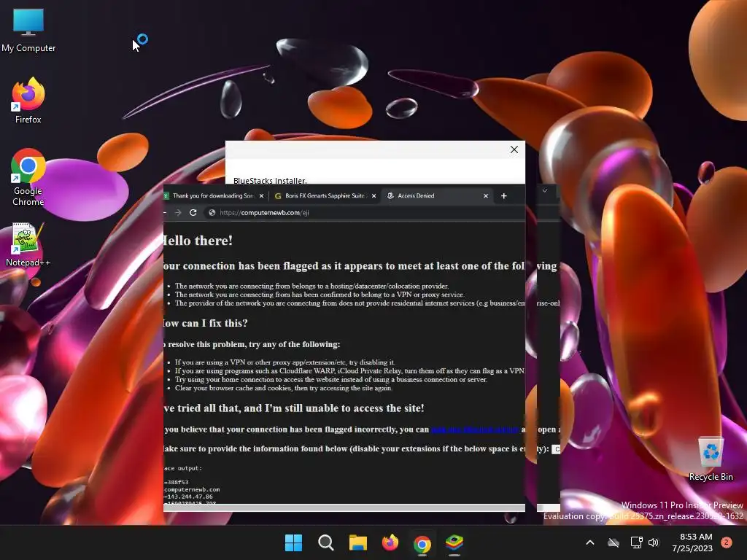Open Google Chrome desktop shortcut

[x=28, y=176]
